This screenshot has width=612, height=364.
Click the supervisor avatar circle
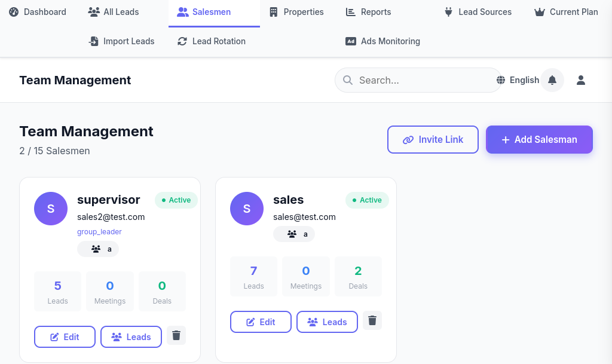click(x=51, y=209)
